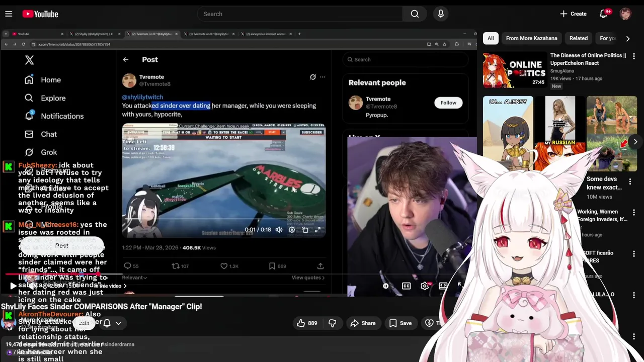The height and width of the screenshot is (362, 644).
Task: Open the more options dots on post
Action: coord(323,77)
